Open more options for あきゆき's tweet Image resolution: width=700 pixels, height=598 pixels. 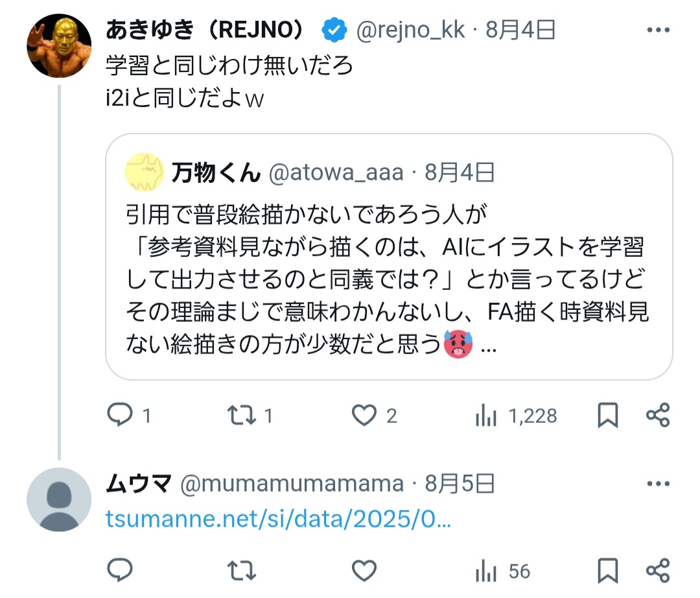click(x=659, y=30)
